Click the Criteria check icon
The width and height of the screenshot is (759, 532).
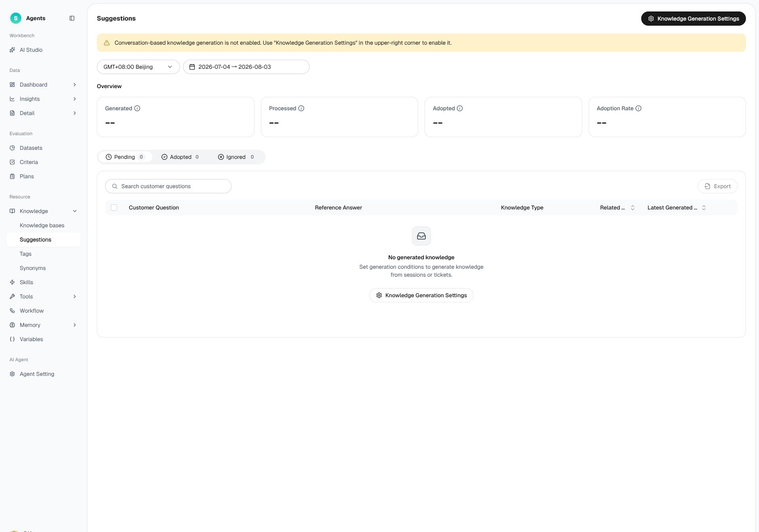(x=12, y=162)
